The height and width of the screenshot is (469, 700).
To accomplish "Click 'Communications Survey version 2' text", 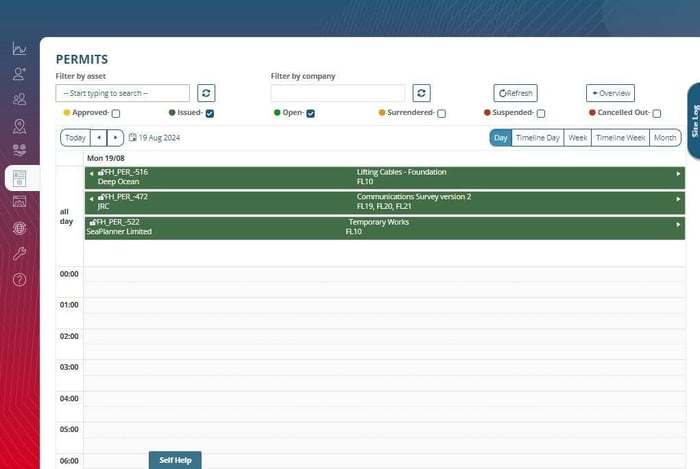I will point(414,196).
